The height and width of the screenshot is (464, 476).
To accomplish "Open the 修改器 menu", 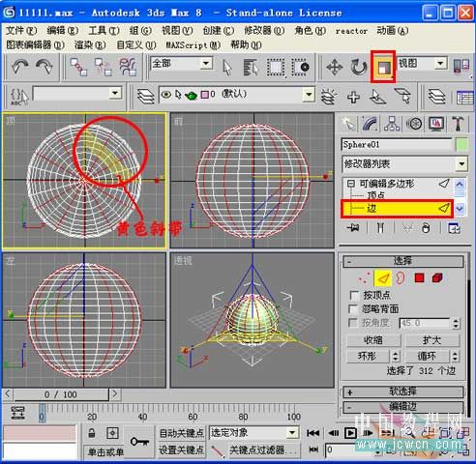I will (264, 31).
